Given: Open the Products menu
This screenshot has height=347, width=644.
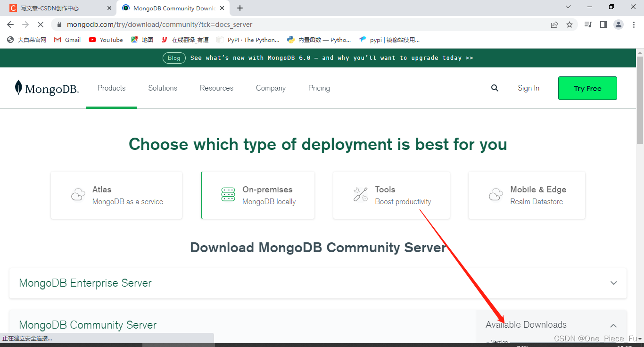Looking at the screenshot, I should pyautogui.click(x=111, y=88).
